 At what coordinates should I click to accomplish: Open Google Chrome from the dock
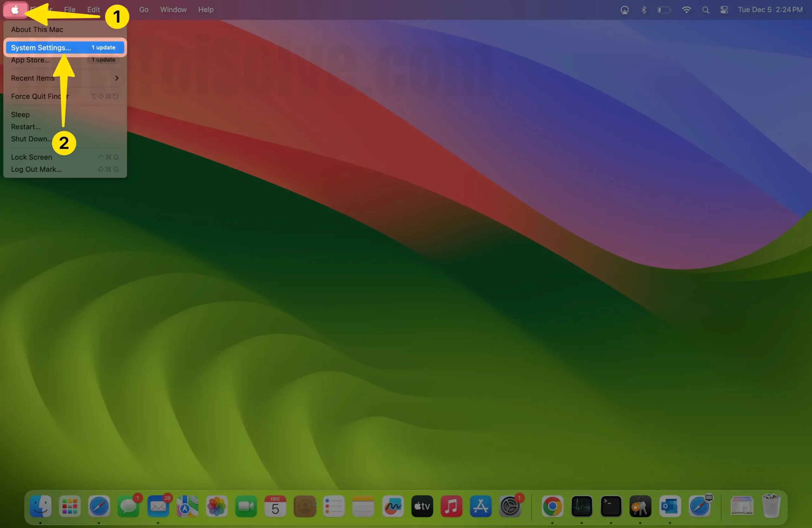tap(552, 506)
